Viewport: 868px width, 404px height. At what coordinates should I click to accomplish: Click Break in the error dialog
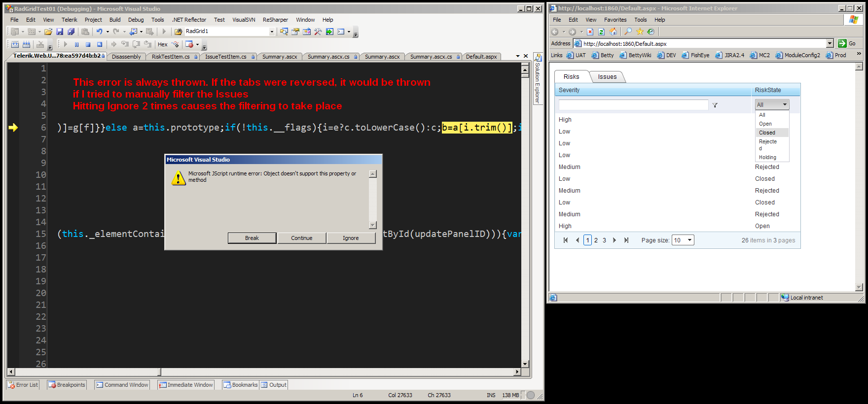coord(252,238)
